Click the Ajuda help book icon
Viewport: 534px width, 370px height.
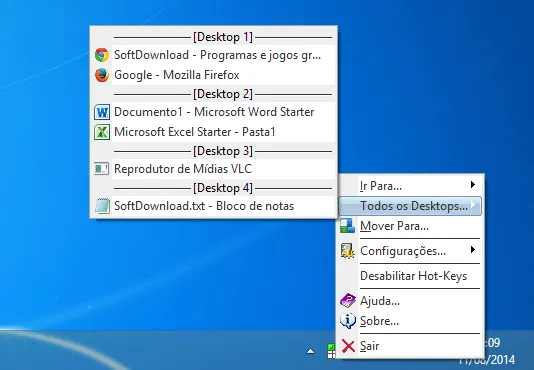(x=348, y=301)
